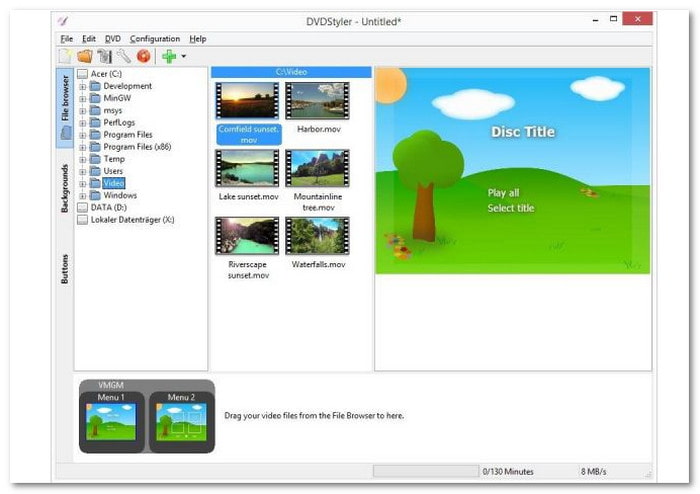Select the Cornfield sunset.mov thumbnail
Screen dimensions: 700x494
[247, 100]
